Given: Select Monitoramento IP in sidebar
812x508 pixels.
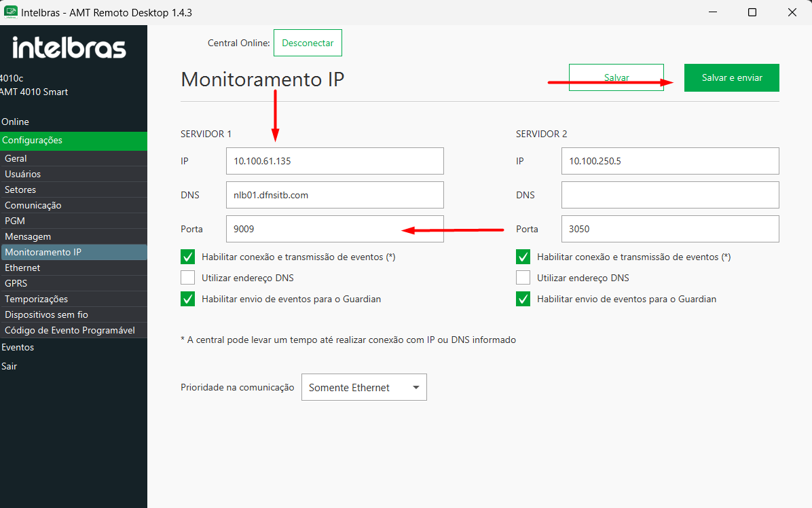Looking at the screenshot, I should point(73,252).
